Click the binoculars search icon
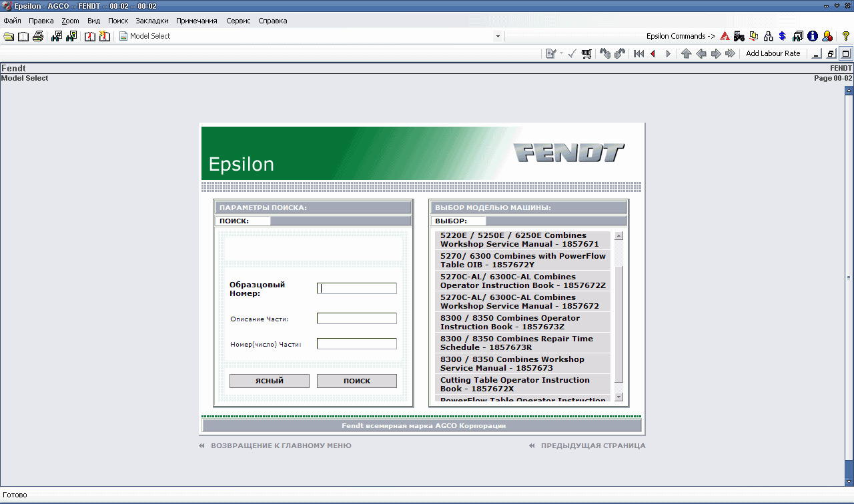Viewport: 854px width, 504px height. tap(56, 36)
